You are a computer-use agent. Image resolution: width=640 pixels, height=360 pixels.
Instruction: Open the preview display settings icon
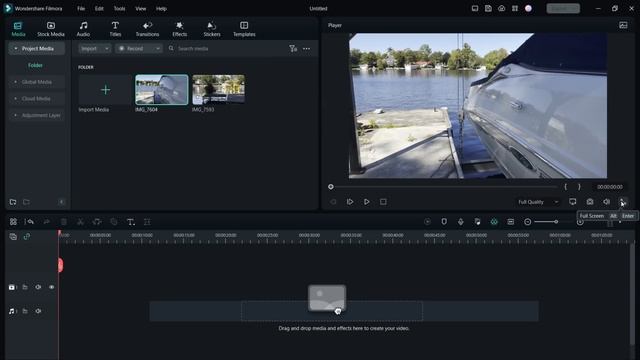(573, 202)
